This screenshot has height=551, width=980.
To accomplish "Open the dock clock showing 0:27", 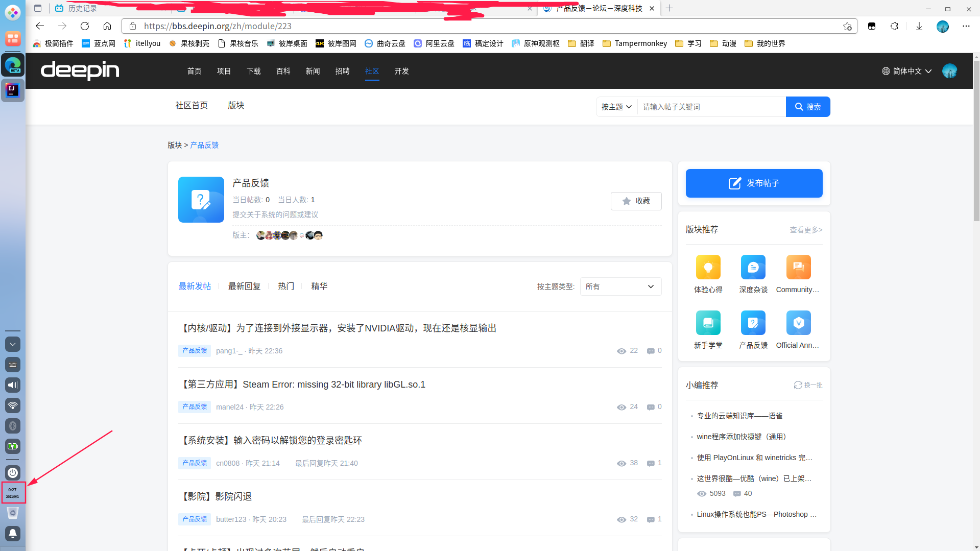I will (13, 493).
